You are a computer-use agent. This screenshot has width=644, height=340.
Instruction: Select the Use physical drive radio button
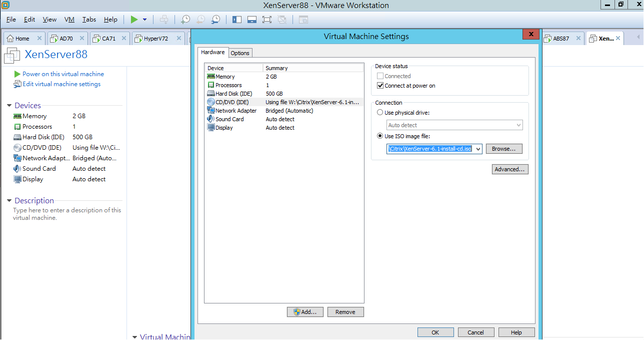pyautogui.click(x=380, y=113)
